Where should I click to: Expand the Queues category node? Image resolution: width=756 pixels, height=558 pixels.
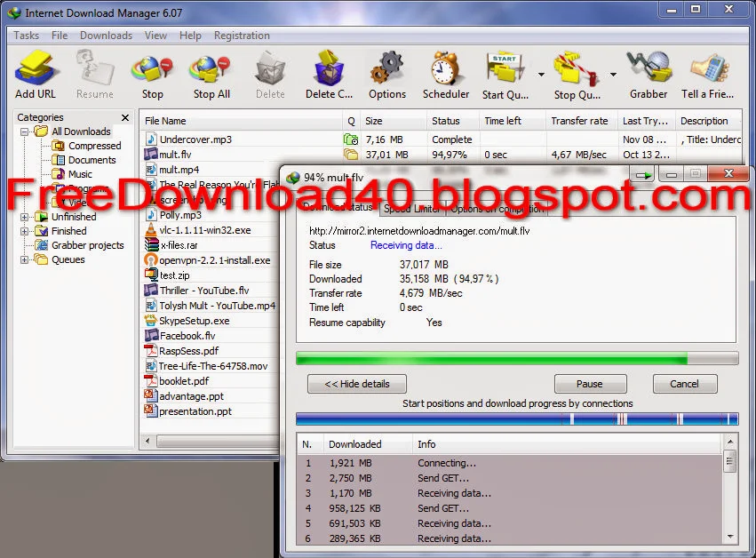(x=24, y=260)
